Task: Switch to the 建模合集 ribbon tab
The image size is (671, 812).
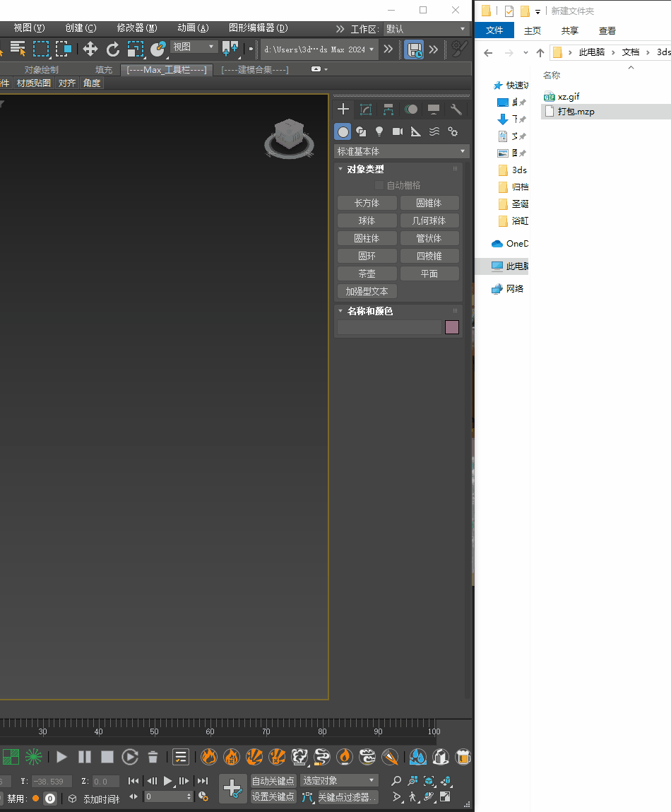Action: (254, 70)
